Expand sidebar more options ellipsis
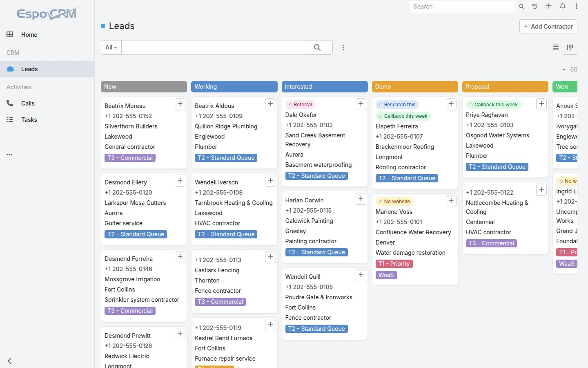Viewport: 588px width, 368px height. pyautogui.click(x=9, y=155)
